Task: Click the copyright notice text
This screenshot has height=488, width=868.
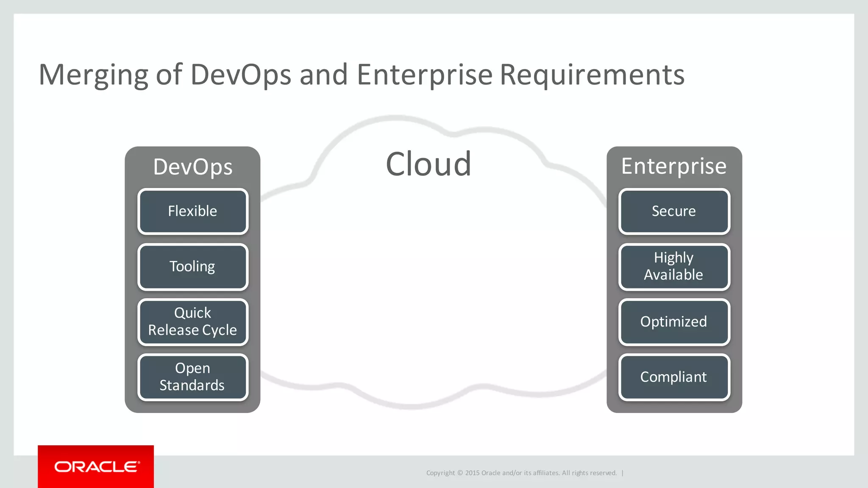Action: (521, 473)
